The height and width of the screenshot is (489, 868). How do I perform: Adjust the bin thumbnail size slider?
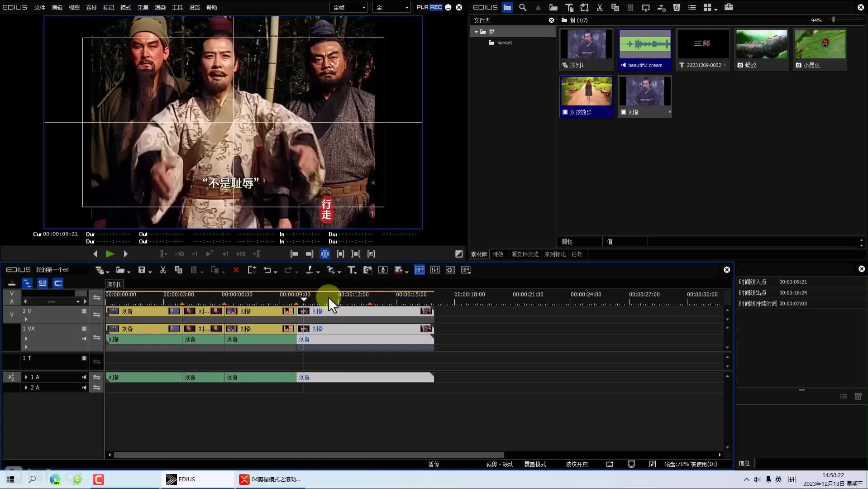[834, 19]
